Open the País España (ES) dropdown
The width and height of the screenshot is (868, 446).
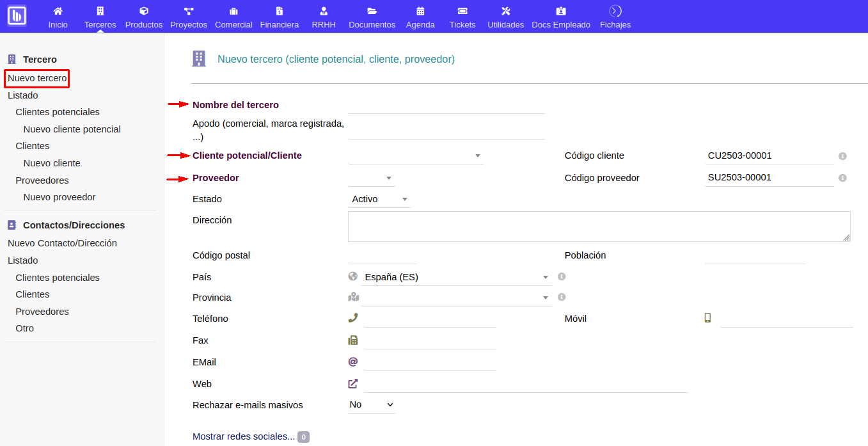455,277
